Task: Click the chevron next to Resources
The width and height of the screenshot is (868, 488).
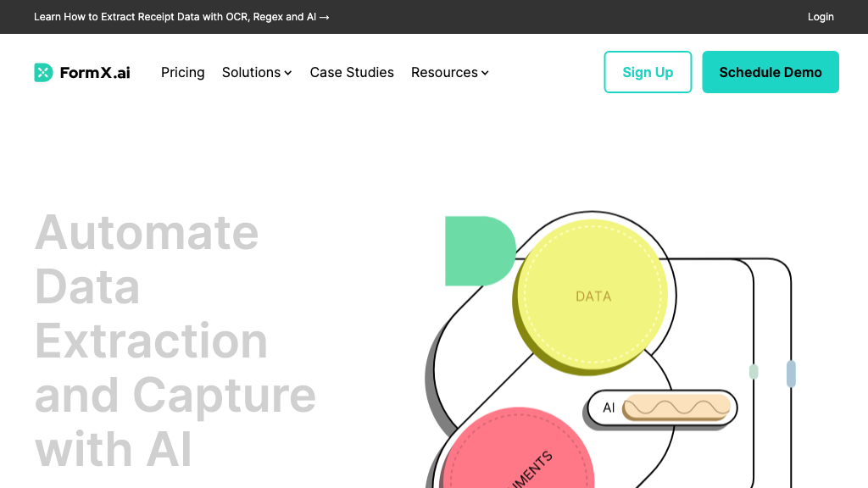Action: pos(486,74)
